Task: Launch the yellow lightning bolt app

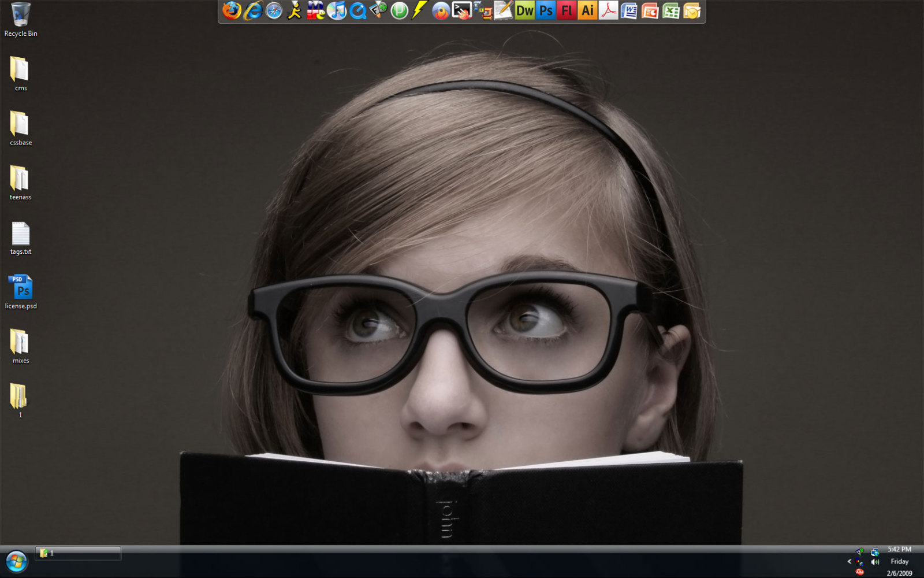Action: tap(420, 10)
